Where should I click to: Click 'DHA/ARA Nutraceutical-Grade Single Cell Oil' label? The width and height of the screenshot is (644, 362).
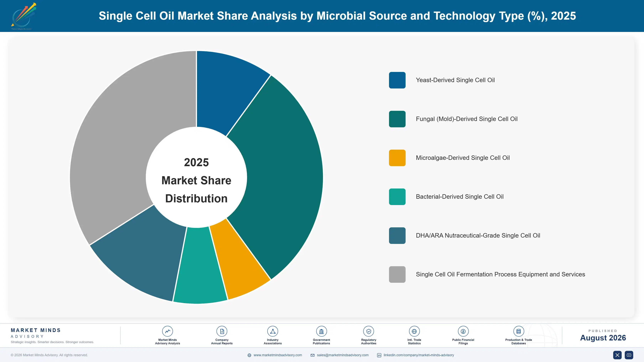[x=478, y=236]
